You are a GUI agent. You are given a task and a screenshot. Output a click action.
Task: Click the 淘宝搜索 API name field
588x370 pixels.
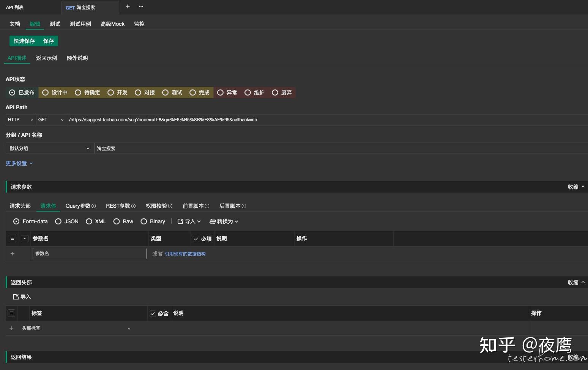[341, 149]
